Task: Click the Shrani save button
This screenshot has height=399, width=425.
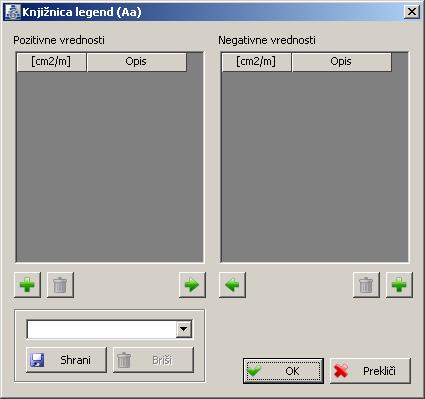Action: pos(66,360)
